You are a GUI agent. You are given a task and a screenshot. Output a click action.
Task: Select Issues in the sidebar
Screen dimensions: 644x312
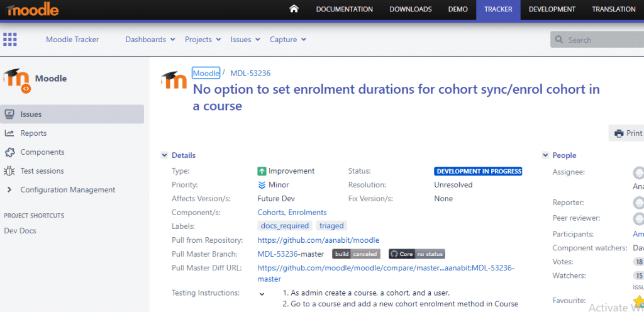[72, 114]
